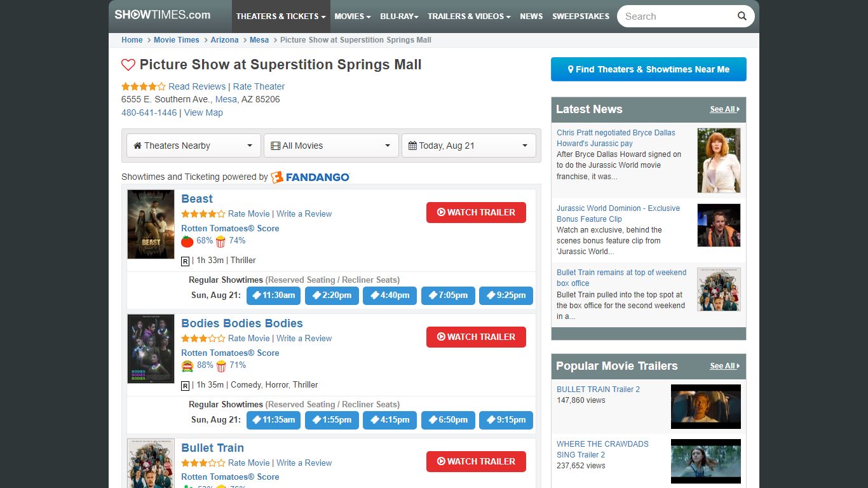Select Bodies Bodies Bodies 4:15pm showtime
This screenshot has width=868, height=488.
tap(390, 420)
